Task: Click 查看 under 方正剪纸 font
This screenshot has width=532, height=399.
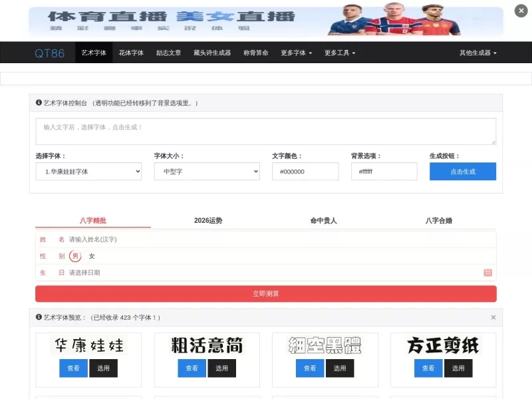Action: [428, 368]
